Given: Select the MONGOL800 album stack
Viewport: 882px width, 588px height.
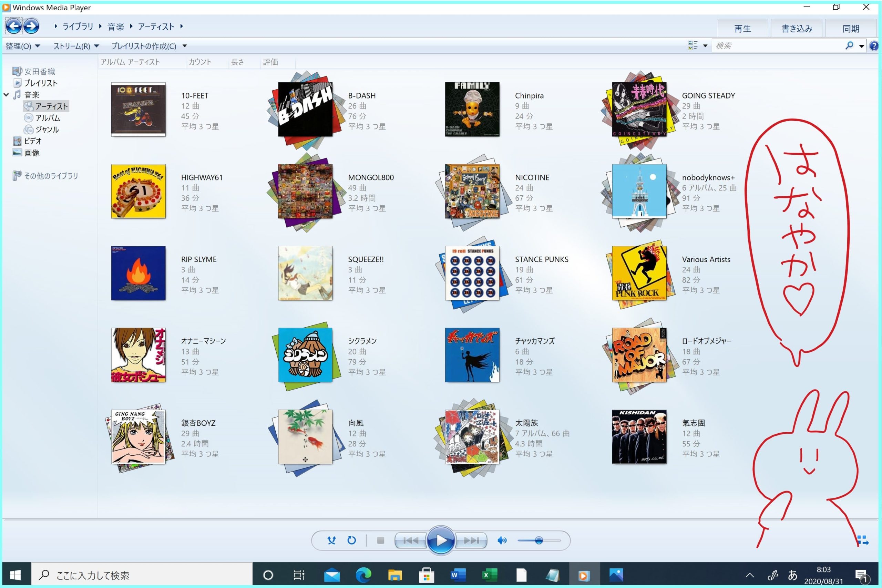Looking at the screenshot, I should click(x=305, y=191).
